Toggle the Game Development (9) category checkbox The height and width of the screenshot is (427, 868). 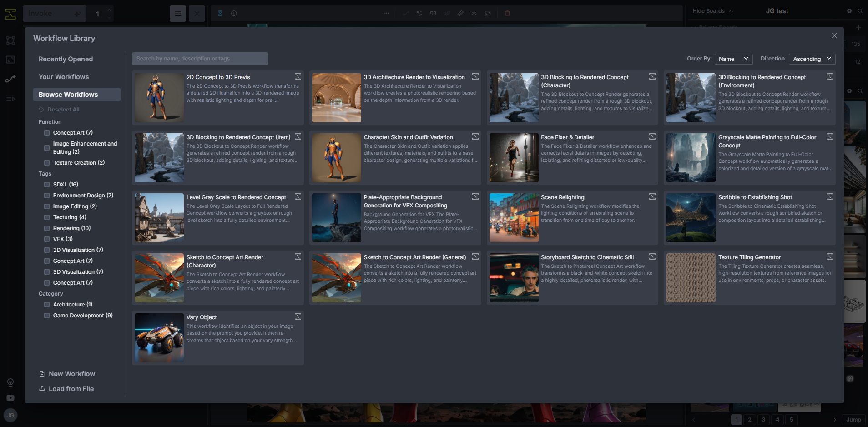point(47,316)
